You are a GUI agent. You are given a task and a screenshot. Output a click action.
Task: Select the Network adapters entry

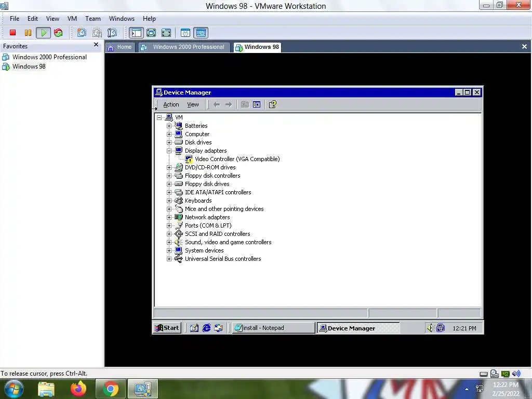(207, 217)
